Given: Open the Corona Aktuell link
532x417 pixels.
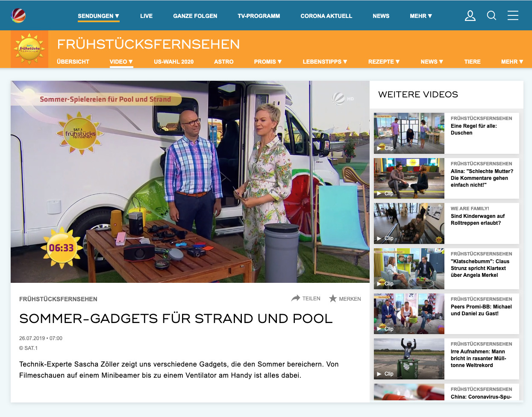Looking at the screenshot, I should (326, 16).
